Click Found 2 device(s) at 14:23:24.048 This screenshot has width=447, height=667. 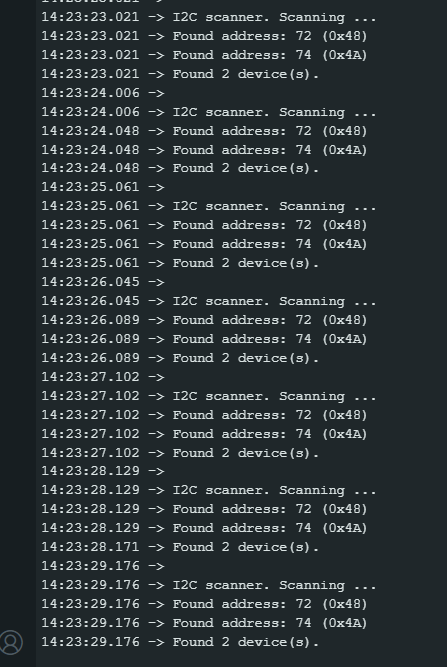click(180, 168)
